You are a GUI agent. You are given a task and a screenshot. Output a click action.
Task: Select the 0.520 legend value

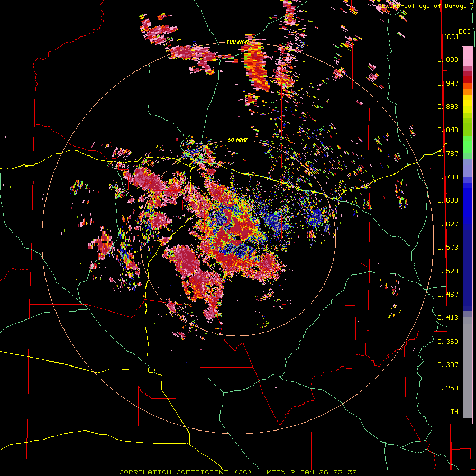[448, 271]
